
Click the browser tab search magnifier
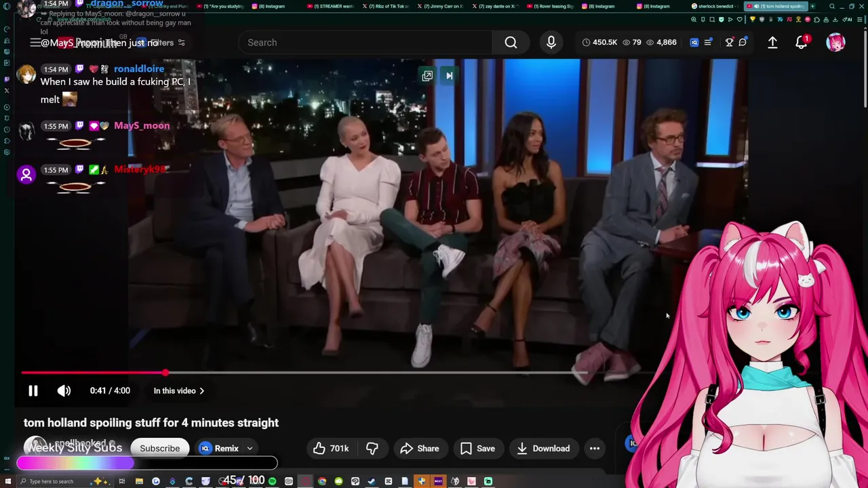[832, 6]
